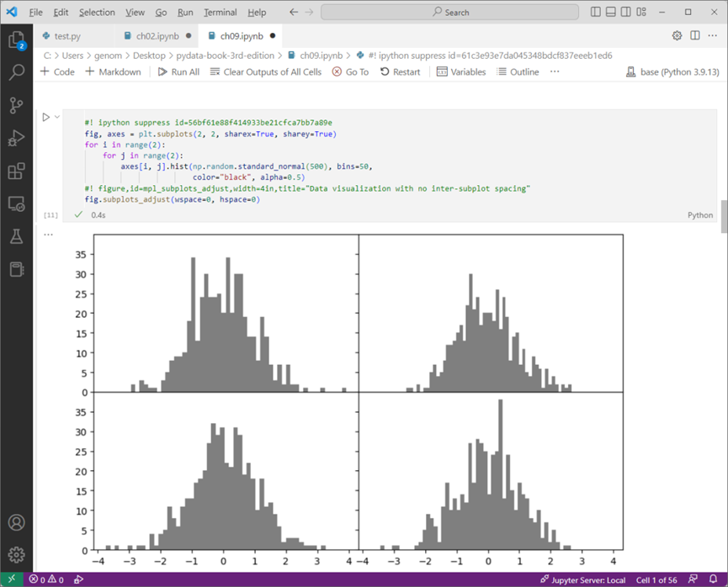Click breadcrumb genom folder
The height and width of the screenshot is (587, 728).
109,56
